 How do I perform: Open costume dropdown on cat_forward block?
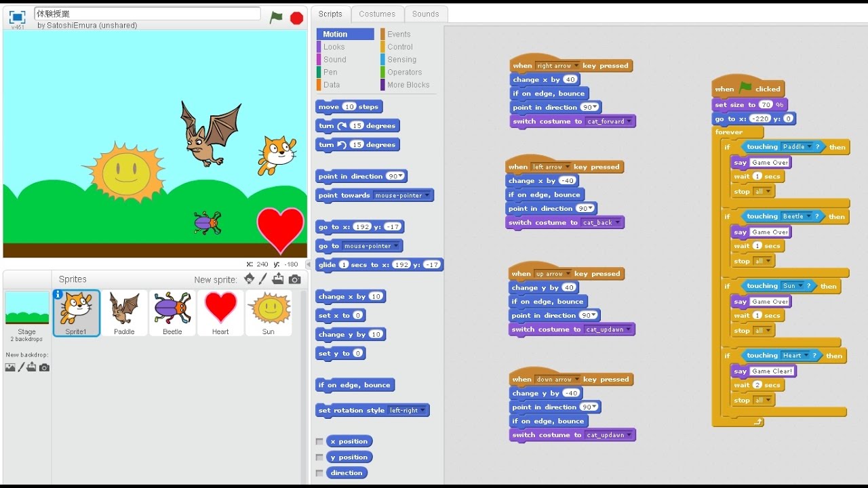tap(631, 121)
